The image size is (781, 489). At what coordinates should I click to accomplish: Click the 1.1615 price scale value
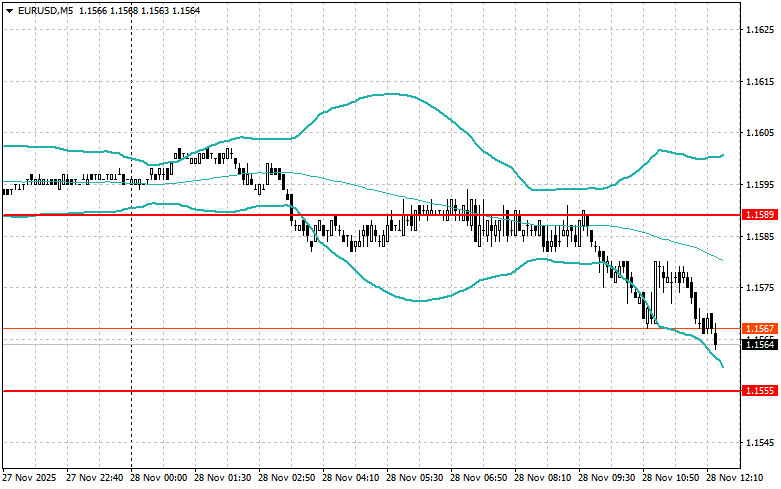760,82
